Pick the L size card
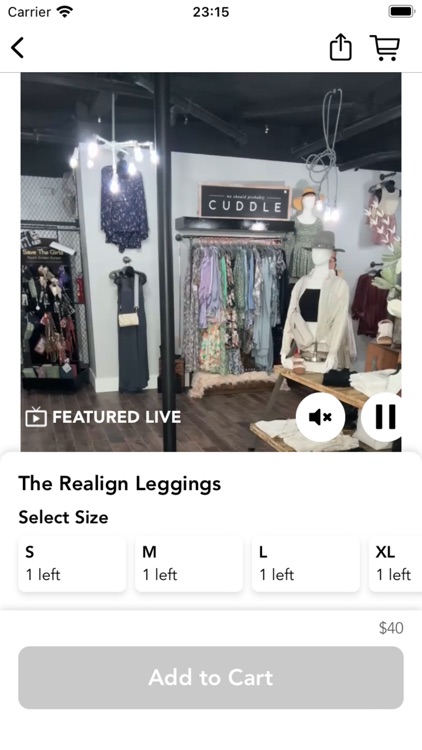The height and width of the screenshot is (750, 422). [x=306, y=563]
